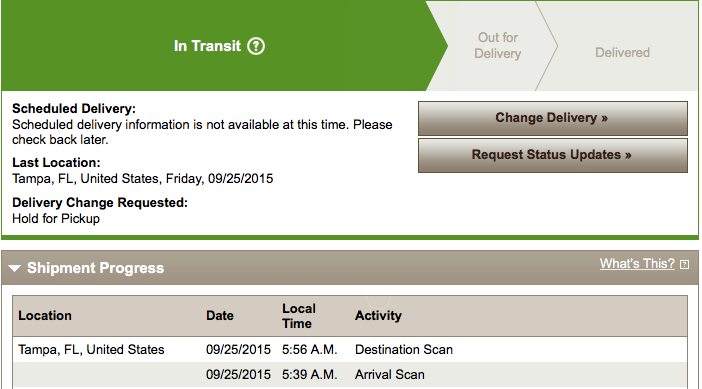702x389 pixels.
Task: Click the Shipment Progress header title
Action: point(95,268)
